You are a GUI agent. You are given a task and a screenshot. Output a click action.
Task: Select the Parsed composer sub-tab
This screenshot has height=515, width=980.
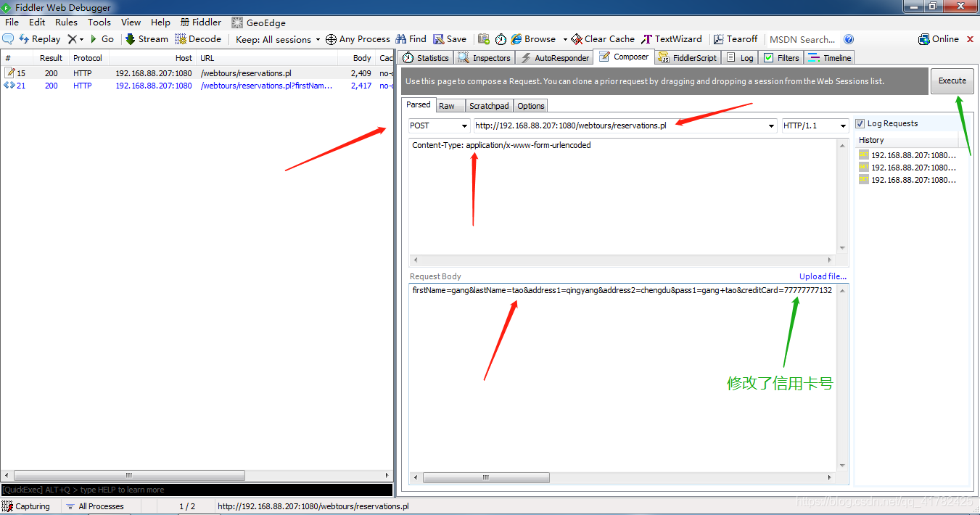coord(419,105)
